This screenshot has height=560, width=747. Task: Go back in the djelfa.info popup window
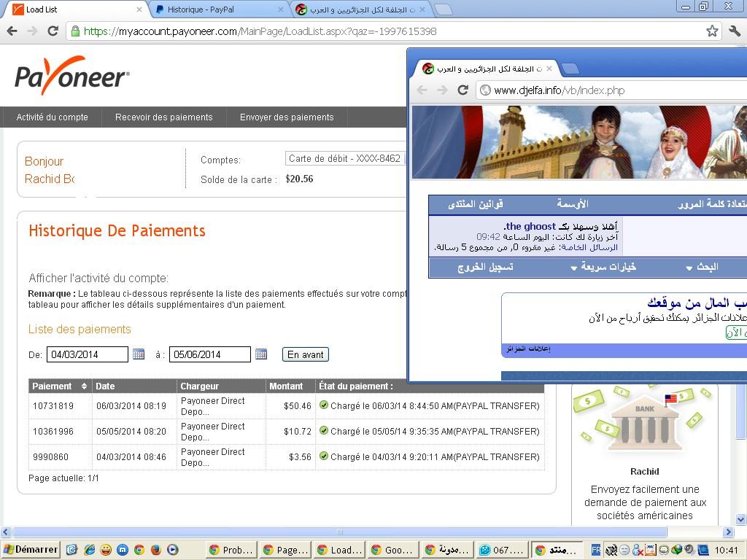pos(422,90)
